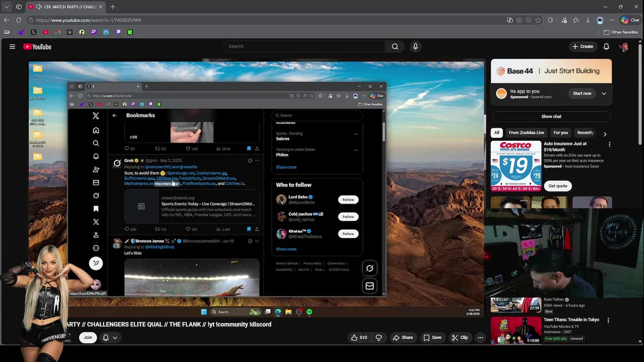Image resolution: width=644 pixels, height=362 pixels.
Task: Like the video with 510 likes
Action: [359, 337]
